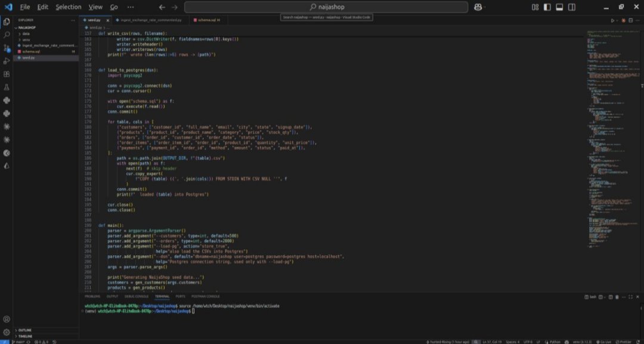This screenshot has width=644, height=344.
Task: Open errors and warnings count in status bar
Action: click(42, 342)
